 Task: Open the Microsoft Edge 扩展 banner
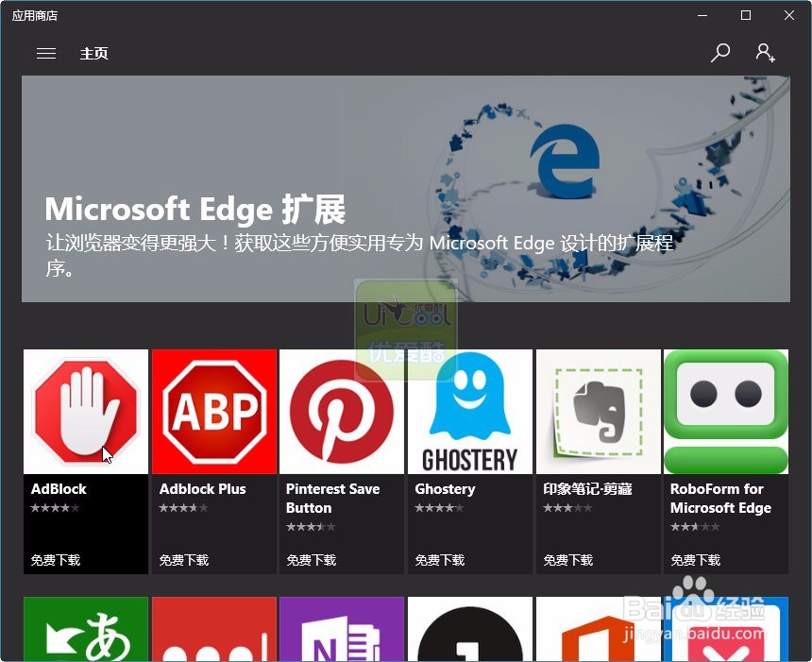click(x=406, y=189)
